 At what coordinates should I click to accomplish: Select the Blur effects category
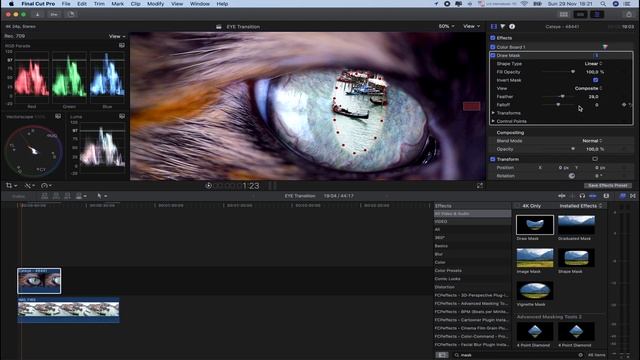pyautogui.click(x=439, y=254)
